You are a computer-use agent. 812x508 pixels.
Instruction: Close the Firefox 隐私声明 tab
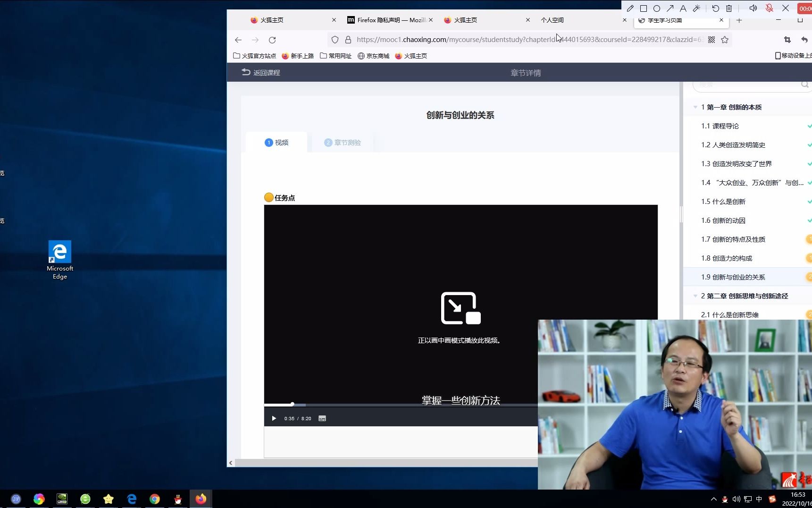pyautogui.click(x=430, y=20)
